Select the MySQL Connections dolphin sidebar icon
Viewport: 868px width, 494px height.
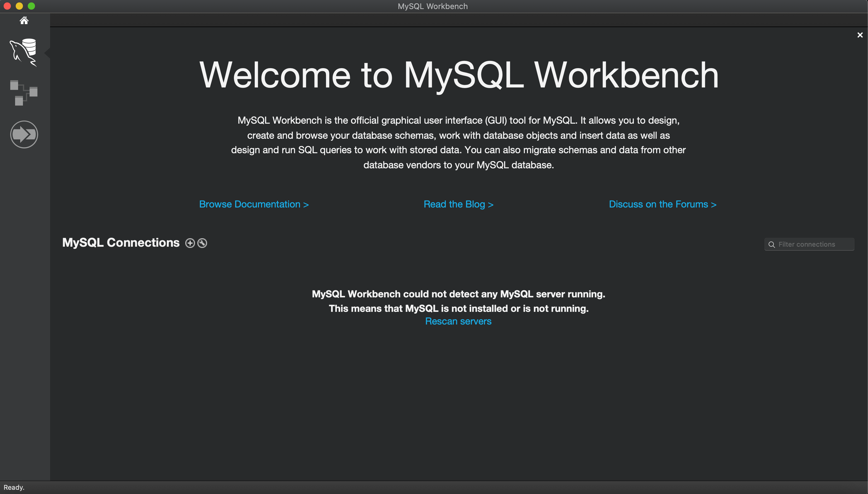click(x=24, y=52)
